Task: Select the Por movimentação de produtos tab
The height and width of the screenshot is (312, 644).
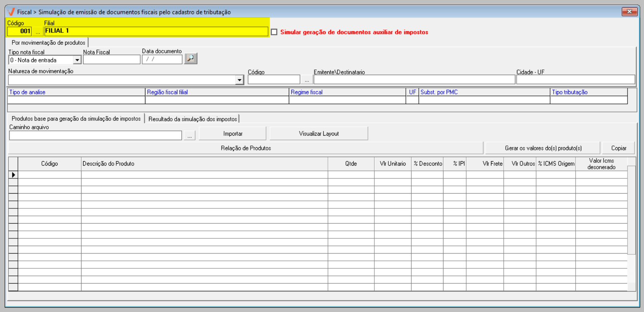Action: 48,42
